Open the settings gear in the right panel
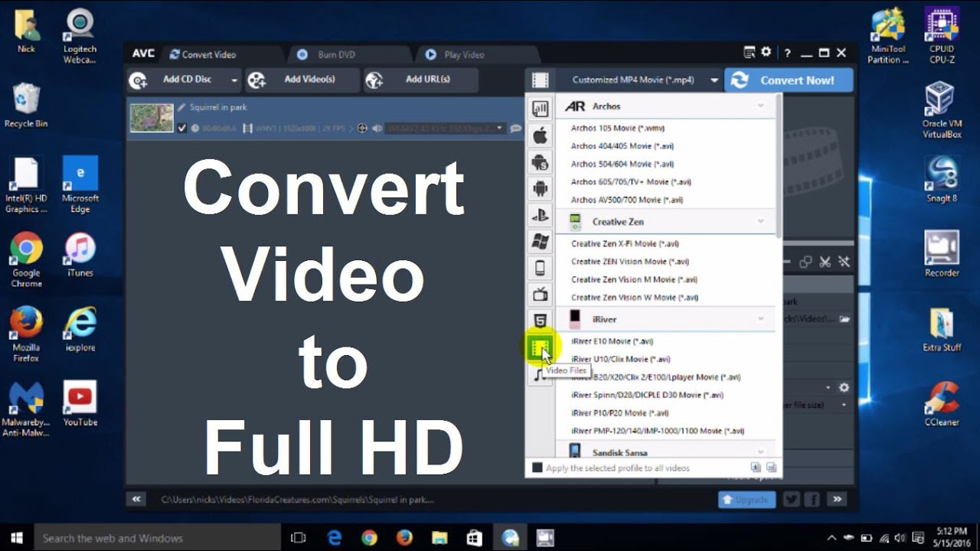 click(844, 388)
